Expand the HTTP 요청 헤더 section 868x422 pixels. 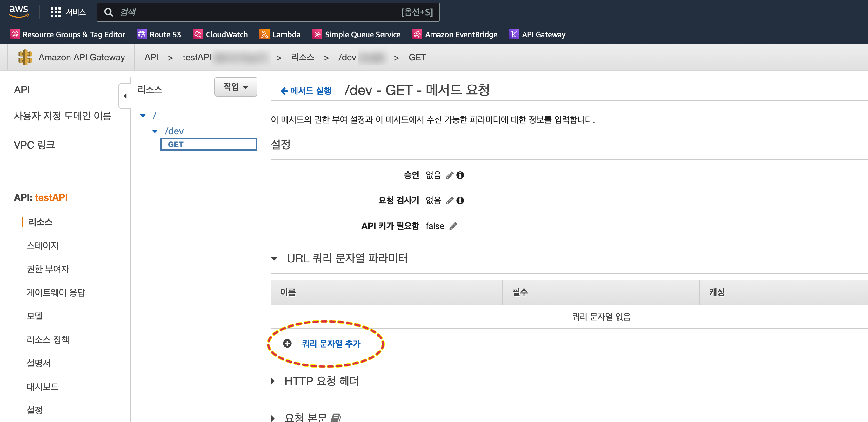click(x=273, y=381)
